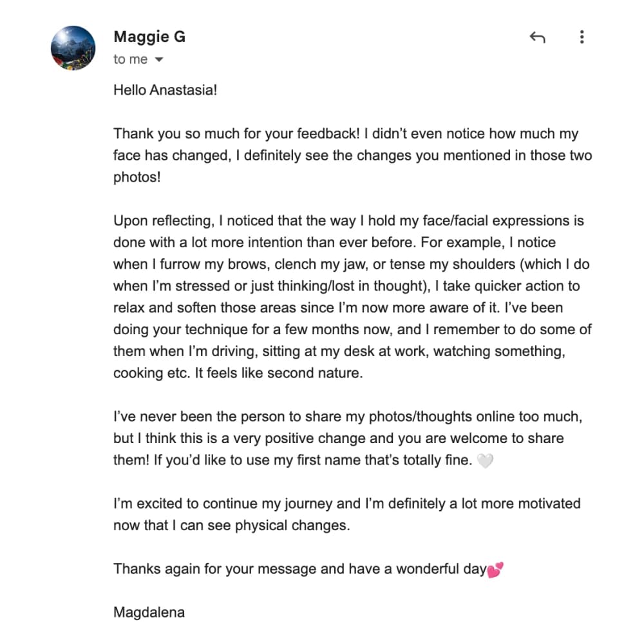
Task: Click the reply arrow icon
Action: tap(537, 38)
